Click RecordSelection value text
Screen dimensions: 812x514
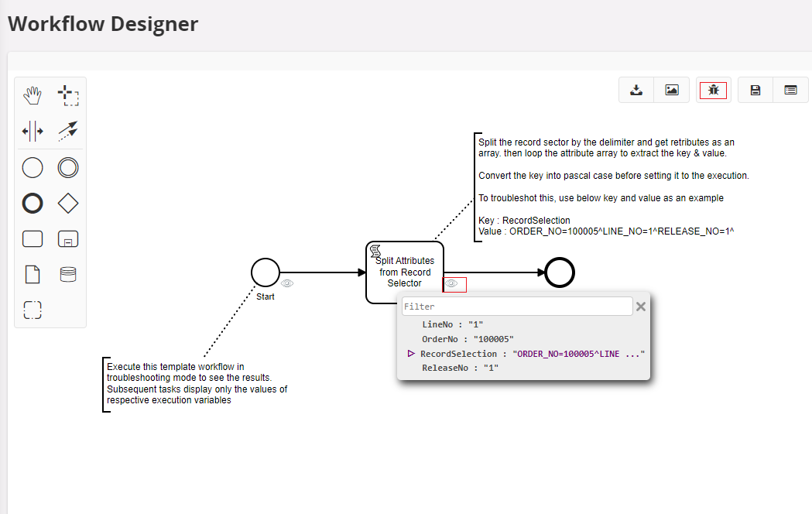578,354
